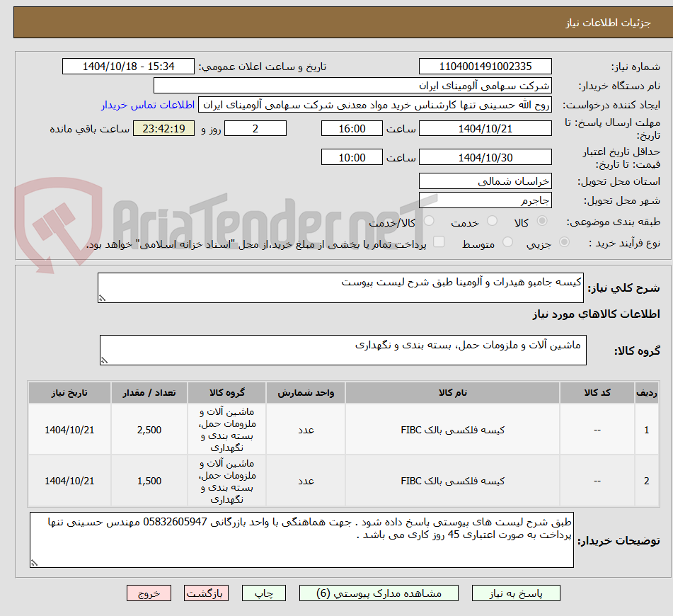Click the response deadline date 1404/10/21 field

coord(485,128)
